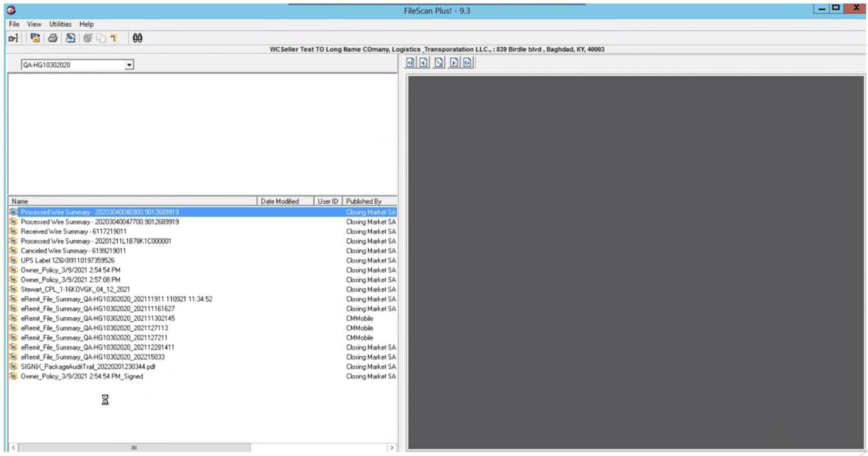868x456 pixels.
Task: Click icon beside SIGNiX_PackageAuditTrail row
Action: [x=14, y=366]
